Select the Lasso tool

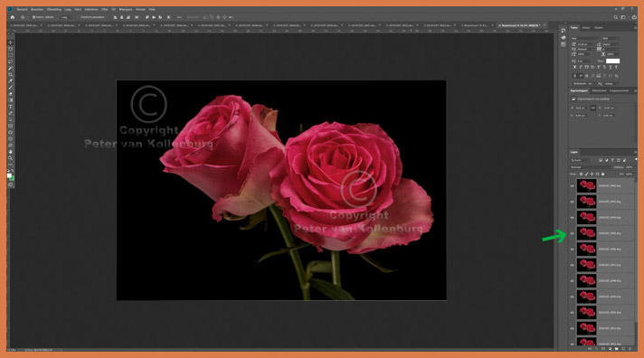click(x=10, y=61)
